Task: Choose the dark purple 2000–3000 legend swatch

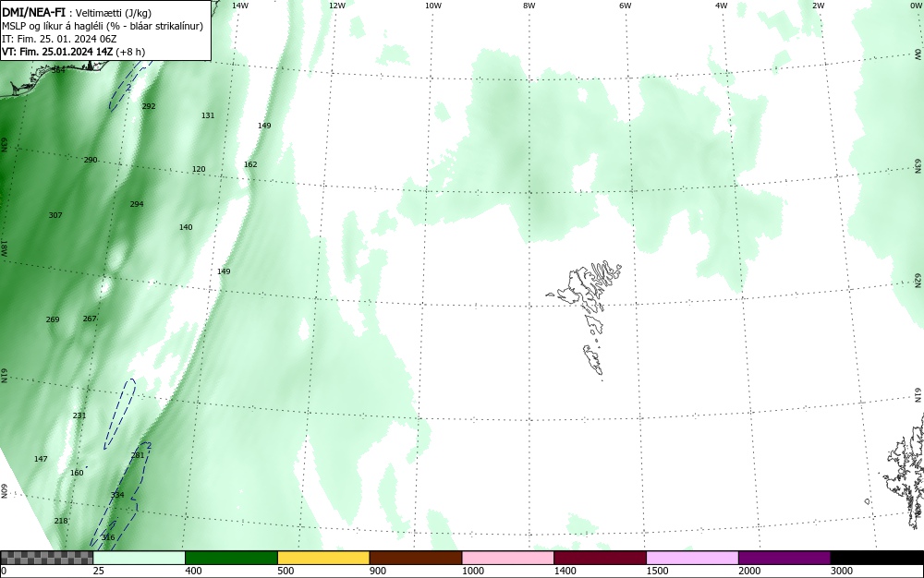Action: [784, 558]
